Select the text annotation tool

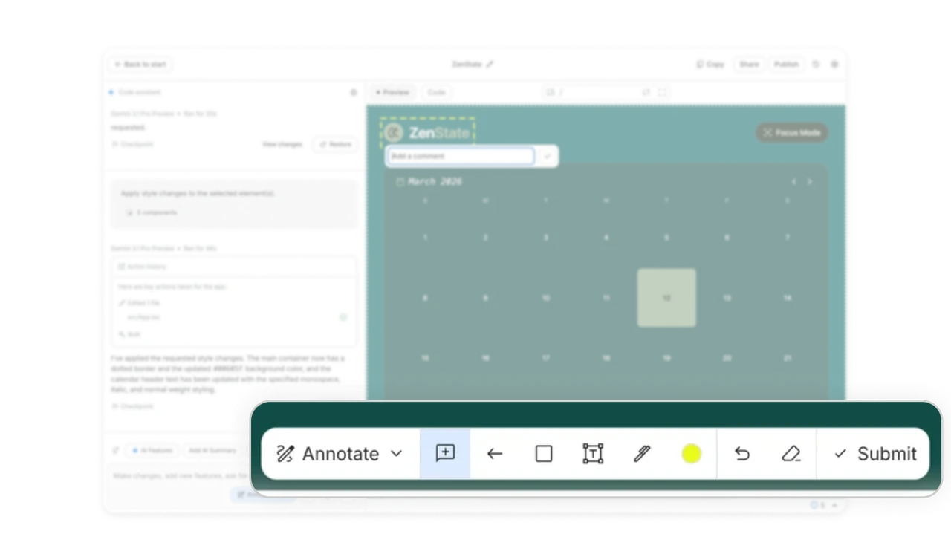click(593, 453)
